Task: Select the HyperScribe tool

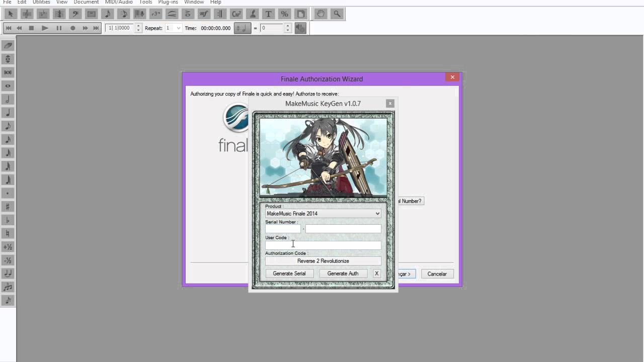Action: [x=139, y=14]
